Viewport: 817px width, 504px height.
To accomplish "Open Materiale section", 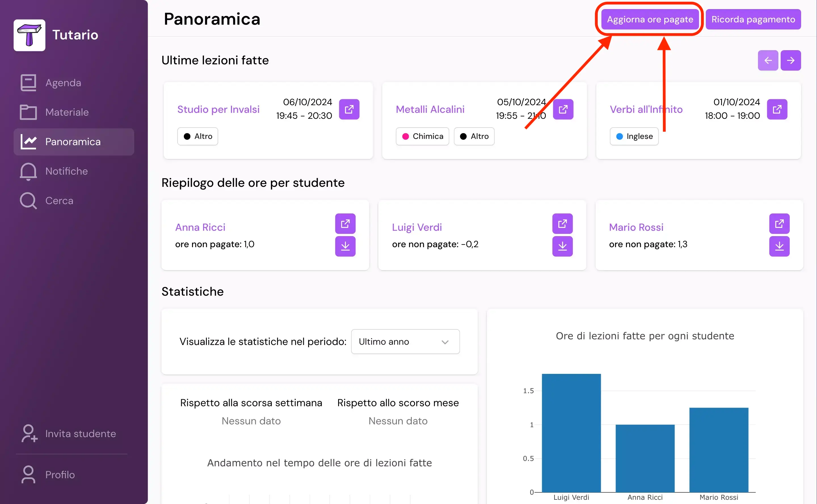I will [67, 112].
